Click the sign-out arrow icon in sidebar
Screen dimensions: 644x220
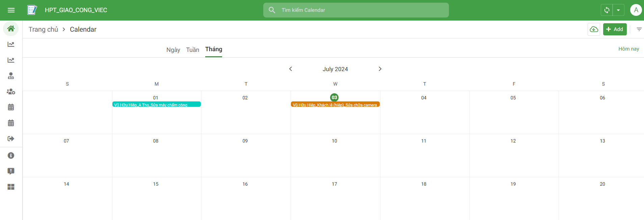click(x=11, y=138)
